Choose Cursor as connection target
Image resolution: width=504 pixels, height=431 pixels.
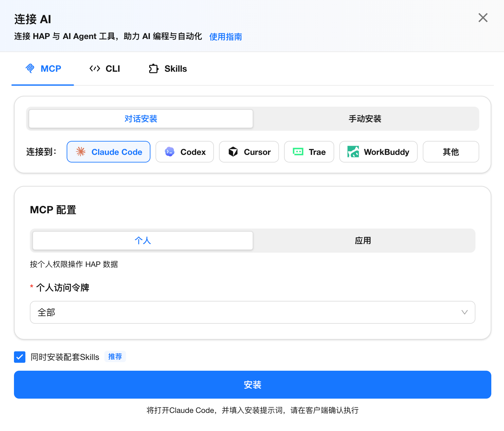click(x=249, y=152)
